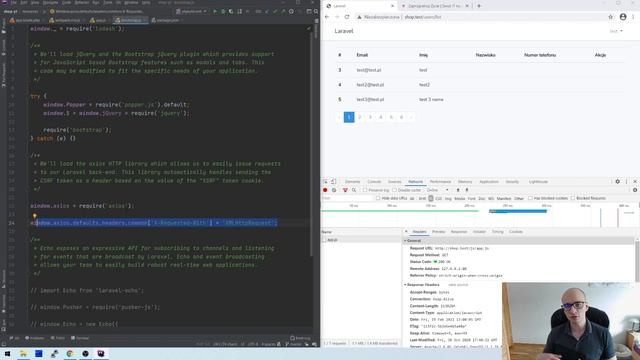Screen dimensions: 640x360
Task: Open the Online throttling dropdown
Action: (438, 190)
